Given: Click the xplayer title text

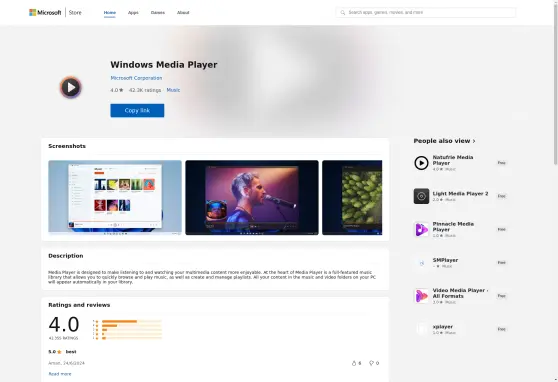Looking at the screenshot, I should pyautogui.click(x=443, y=326).
